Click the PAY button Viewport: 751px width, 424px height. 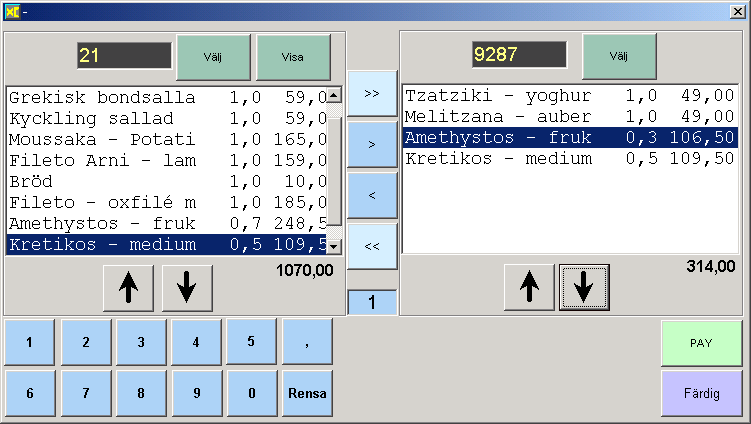701,344
